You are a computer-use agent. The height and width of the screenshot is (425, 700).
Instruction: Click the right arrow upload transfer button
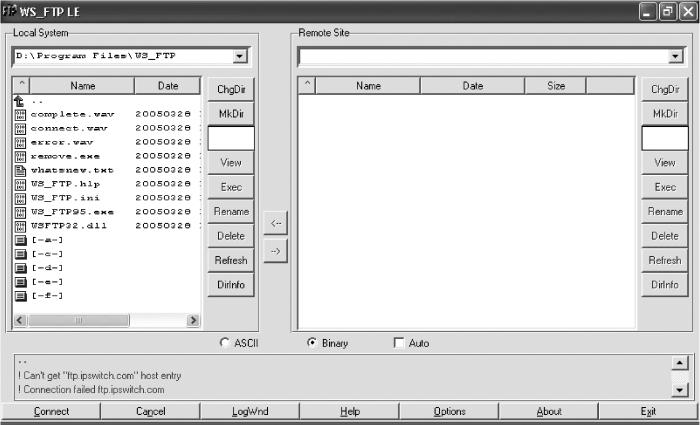pyautogui.click(x=275, y=251)
